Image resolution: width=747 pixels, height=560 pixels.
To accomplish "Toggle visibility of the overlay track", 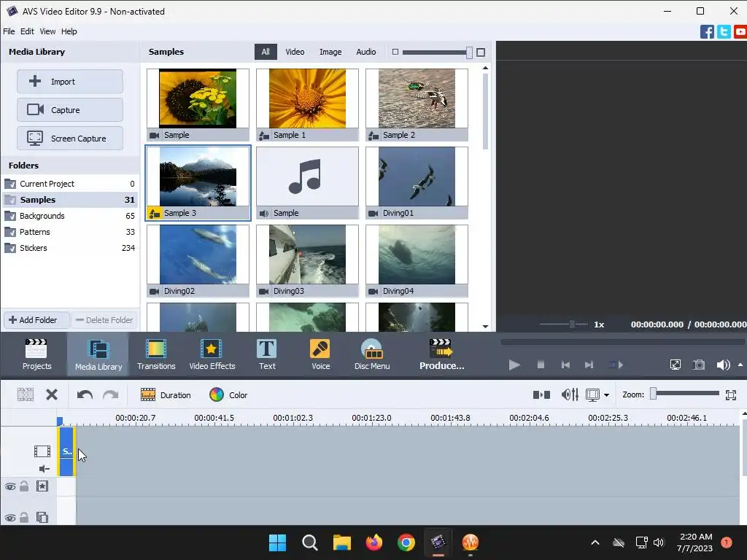I will pyautogui.click(x=10, y=517).
